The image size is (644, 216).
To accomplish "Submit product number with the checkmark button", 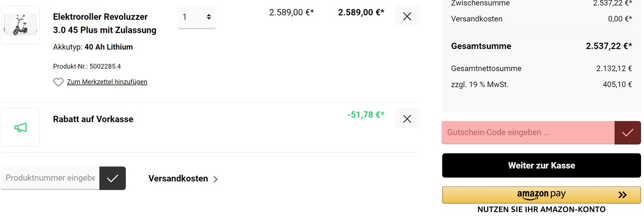I will click(x=113, y=178).
